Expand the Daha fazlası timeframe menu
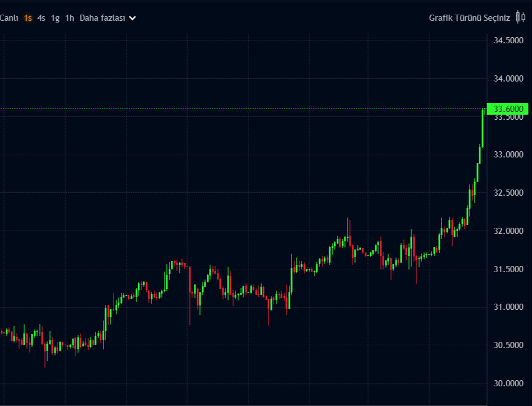Viewport: 532px width, 406px height. [x=102, y=18]
